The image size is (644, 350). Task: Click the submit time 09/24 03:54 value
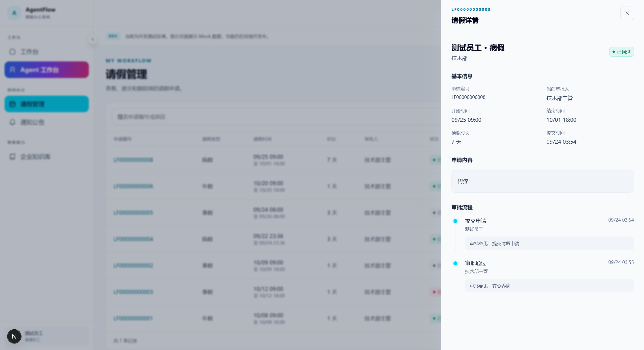point(561,142)
